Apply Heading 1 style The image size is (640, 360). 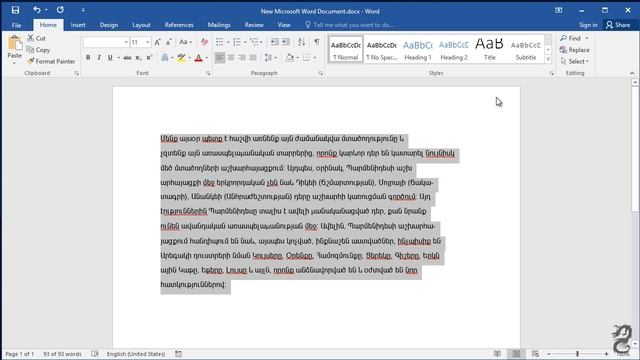pos(418,50)
